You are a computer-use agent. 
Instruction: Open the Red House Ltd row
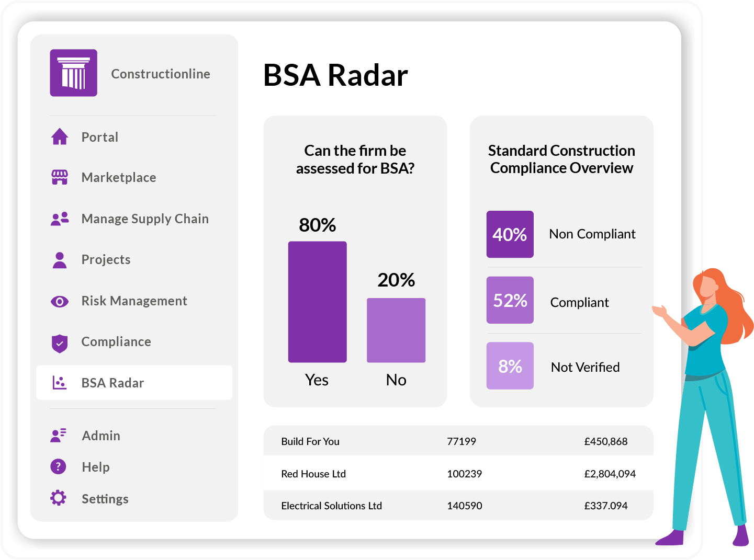[458, 473]
